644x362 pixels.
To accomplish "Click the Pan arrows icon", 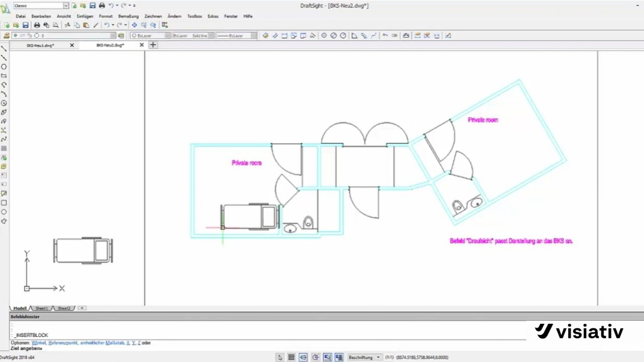I will coord(134,25).
